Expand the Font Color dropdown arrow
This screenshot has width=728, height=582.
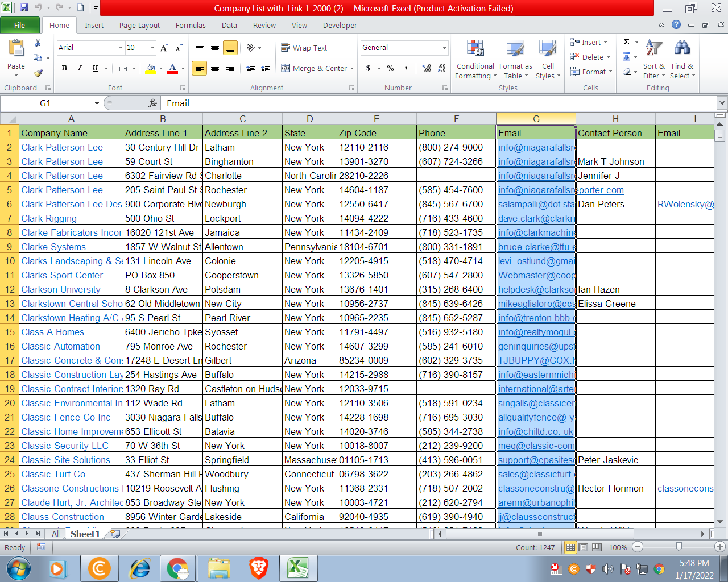(183, 69)
